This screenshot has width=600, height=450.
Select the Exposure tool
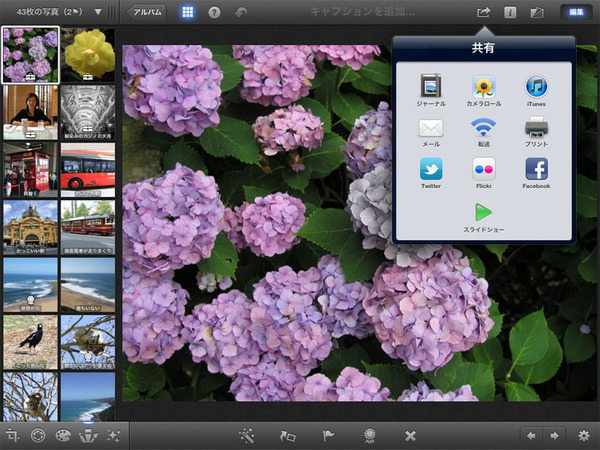pyautogui.click(x=38, y=435)
